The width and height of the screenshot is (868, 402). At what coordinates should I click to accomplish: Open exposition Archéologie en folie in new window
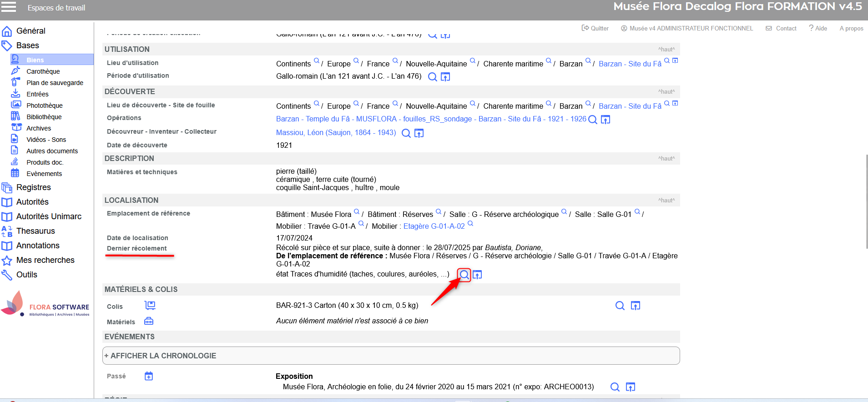tap(631, 387)
